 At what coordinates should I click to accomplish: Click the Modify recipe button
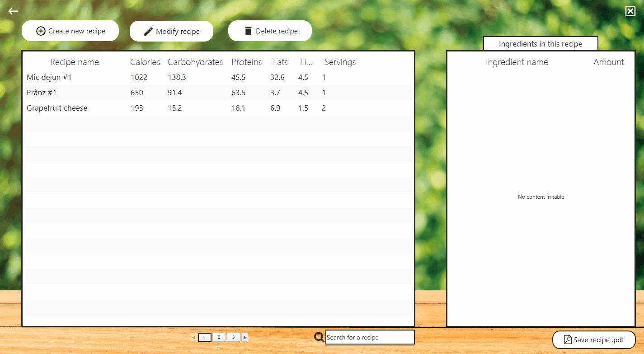171,31
